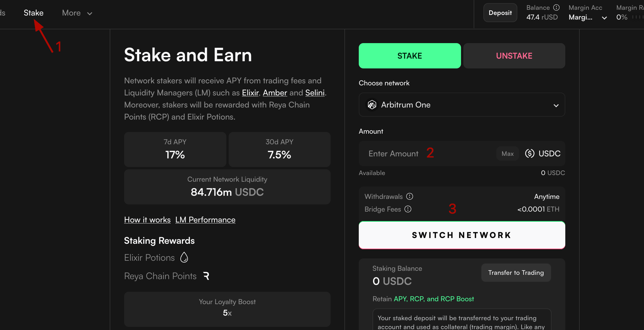
Task: Click the Enter Amount input field
Action: (394, 154)
